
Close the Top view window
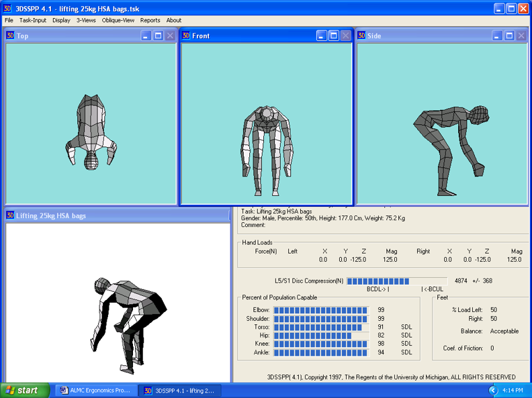click(x=171, y=36)
